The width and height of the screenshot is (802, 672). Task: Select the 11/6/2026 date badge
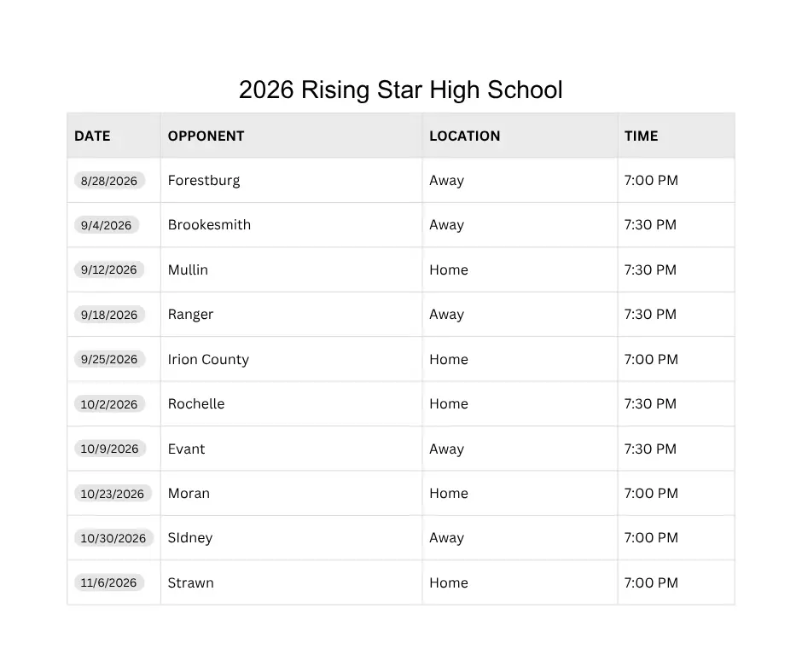[109, 582]
